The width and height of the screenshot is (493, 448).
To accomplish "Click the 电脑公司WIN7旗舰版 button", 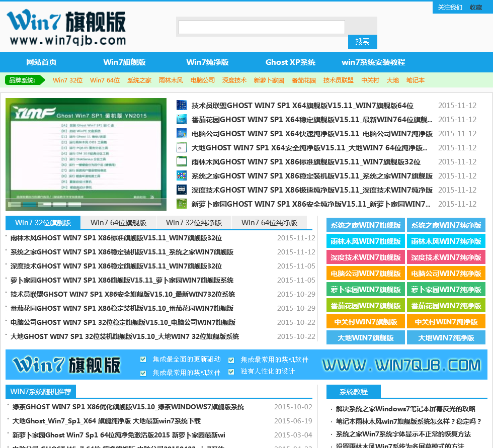I will (365, 274).
